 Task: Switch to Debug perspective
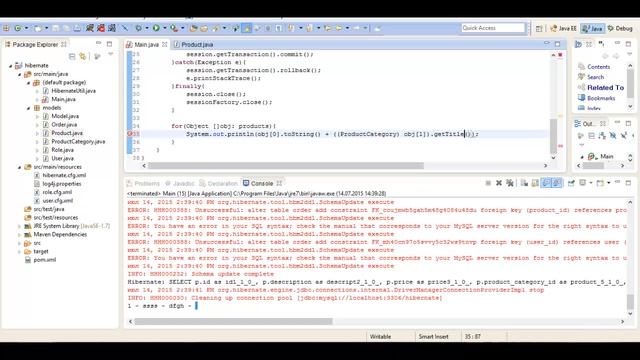620,28
